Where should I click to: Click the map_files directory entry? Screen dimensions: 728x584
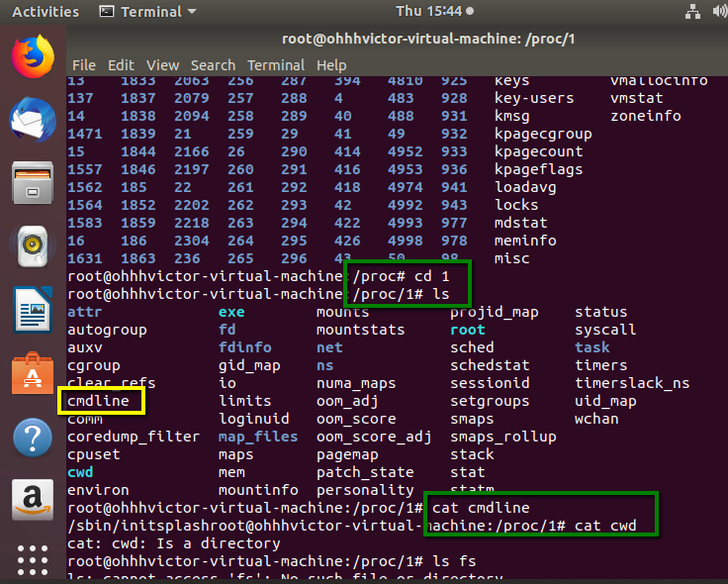point(258,437)
